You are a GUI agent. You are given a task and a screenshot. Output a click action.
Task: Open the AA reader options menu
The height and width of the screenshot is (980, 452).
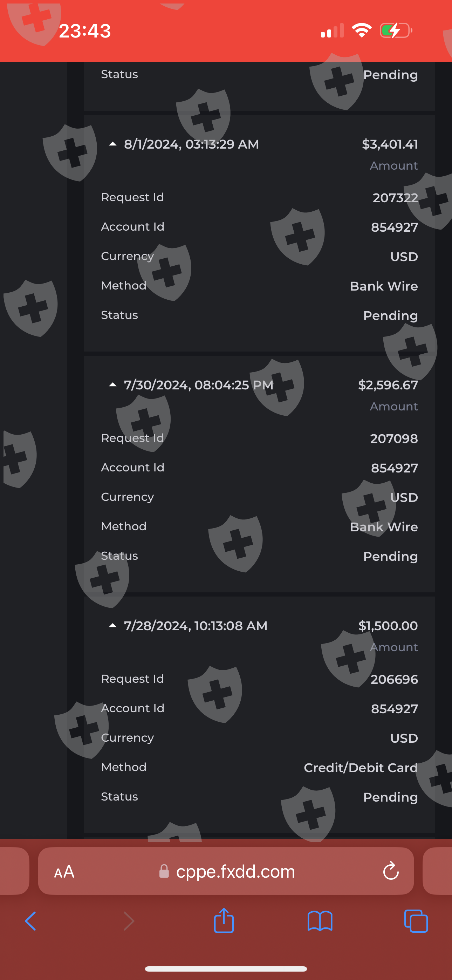(x=64, y=872)
